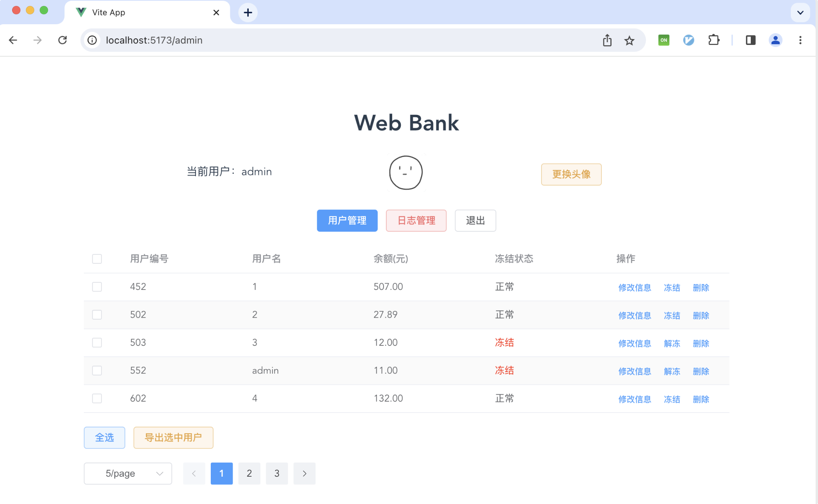Reload the page with the refresh icon
Screen dimensions: 818x504
point(63,40)
